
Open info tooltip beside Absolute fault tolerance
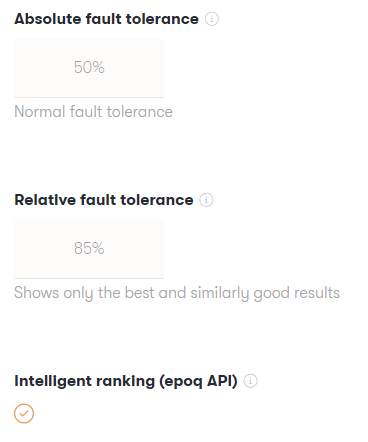212,19
